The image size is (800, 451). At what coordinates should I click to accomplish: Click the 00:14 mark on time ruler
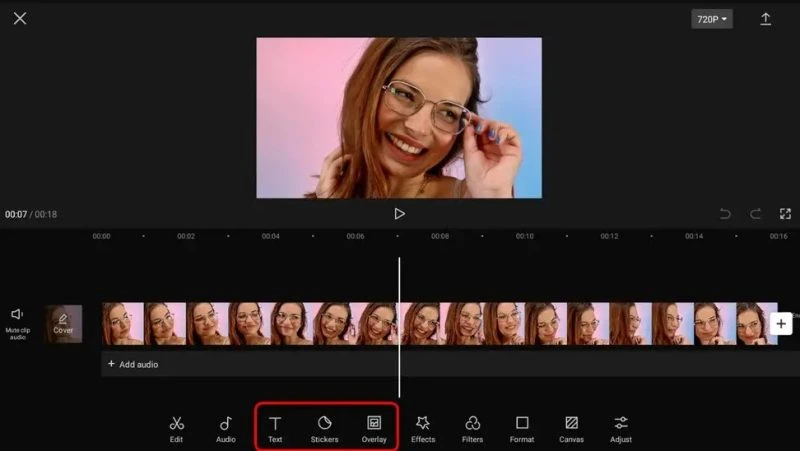(x=694, y=236)
